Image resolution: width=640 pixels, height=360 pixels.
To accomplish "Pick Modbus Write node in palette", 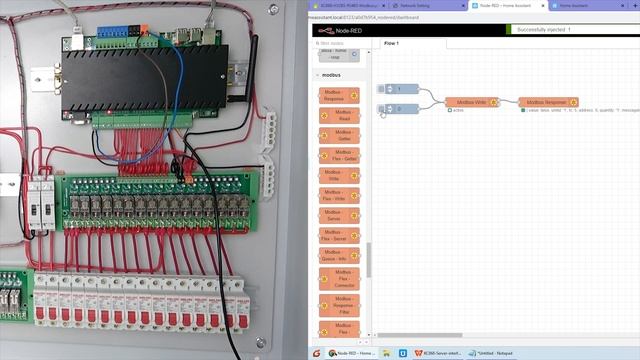I will pos(339,176).
